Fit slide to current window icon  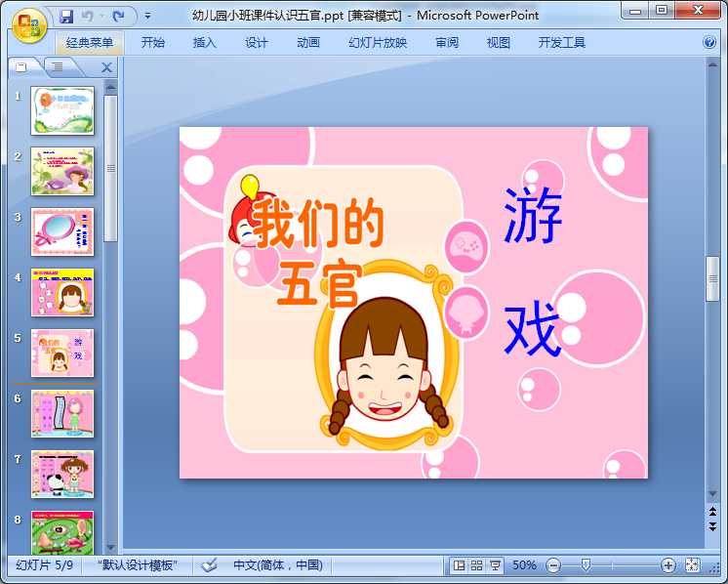pos(693,565)
